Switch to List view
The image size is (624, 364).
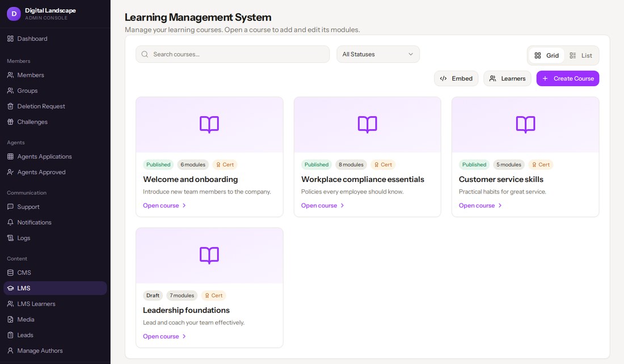pos(581,56)
